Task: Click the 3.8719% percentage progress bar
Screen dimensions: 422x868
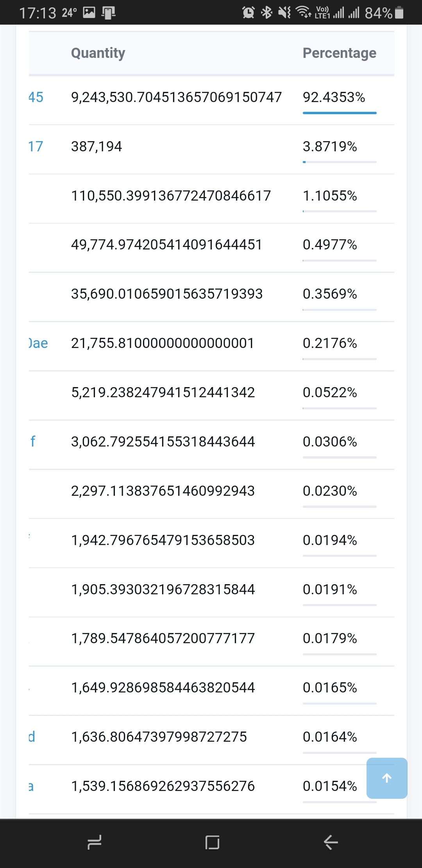Action: 340,162
